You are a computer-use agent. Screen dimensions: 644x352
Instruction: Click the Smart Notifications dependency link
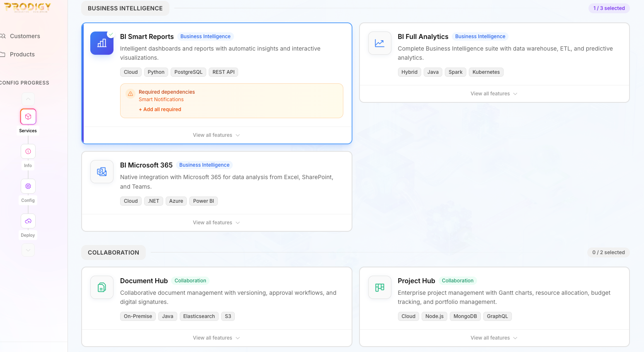(x=161, y=100)
